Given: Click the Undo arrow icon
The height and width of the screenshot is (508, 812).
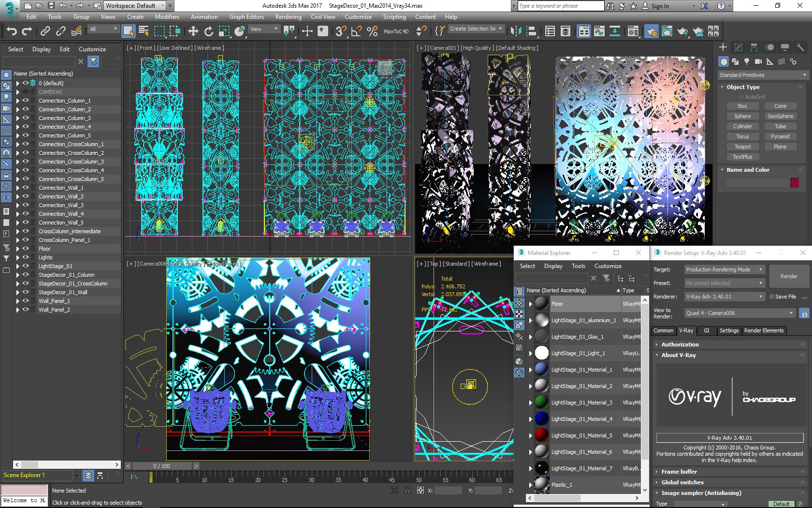Looking at the screenshot, I should point(12,31).
